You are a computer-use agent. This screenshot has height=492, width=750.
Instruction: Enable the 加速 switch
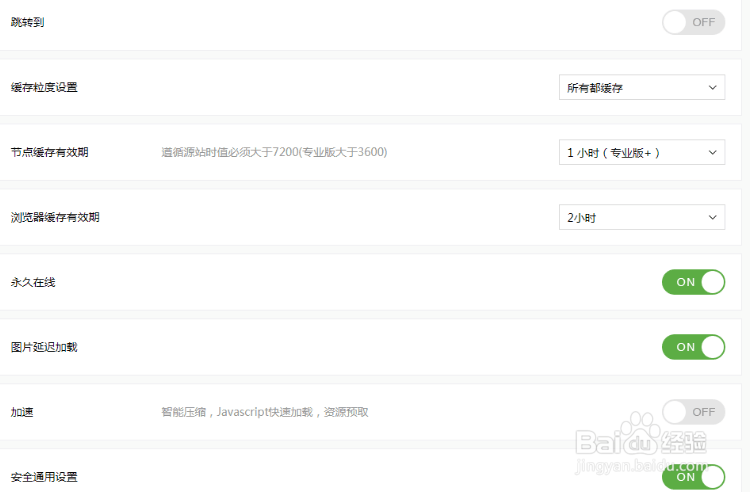693,412
